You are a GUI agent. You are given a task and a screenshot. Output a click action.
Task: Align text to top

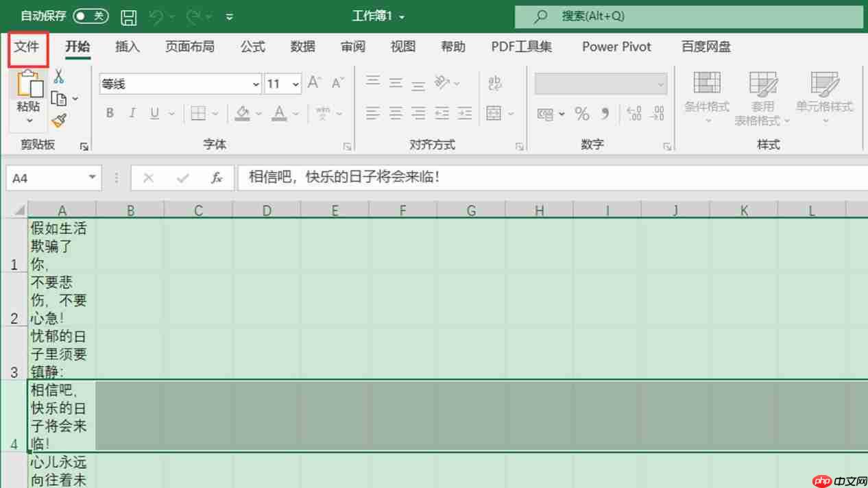tap(373, 82)
